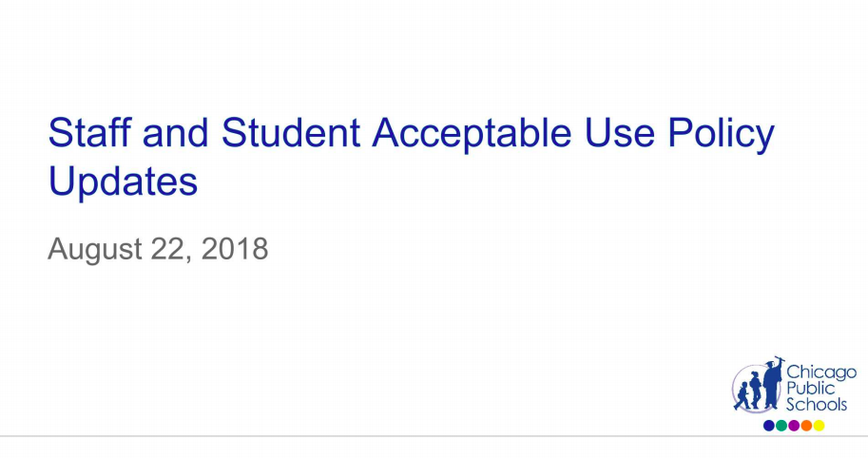Click the word Staff in the title
The width and height of the screenshot is (868, 458).
(89, 132)
